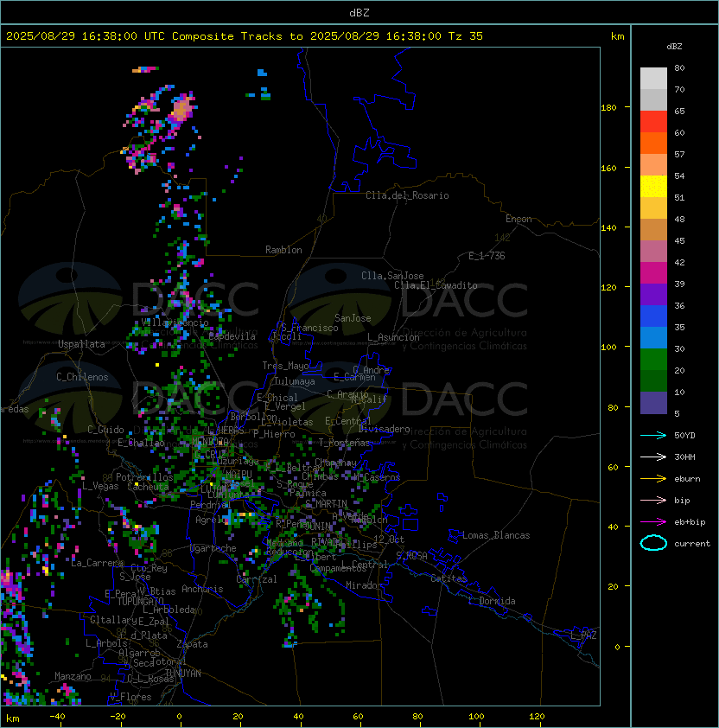The height and width of the screenshot is (728, 719).
Task: Click the Composite Tracks timestamp header text
Action: coord(245,36)
